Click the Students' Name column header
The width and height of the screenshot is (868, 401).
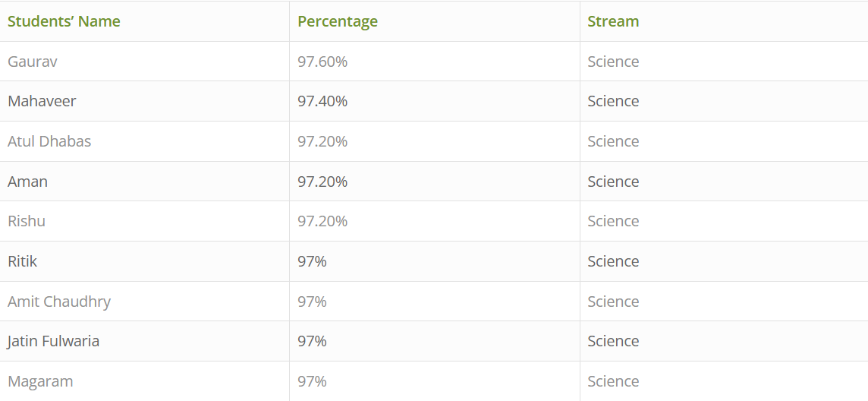[x=64, y=21]
